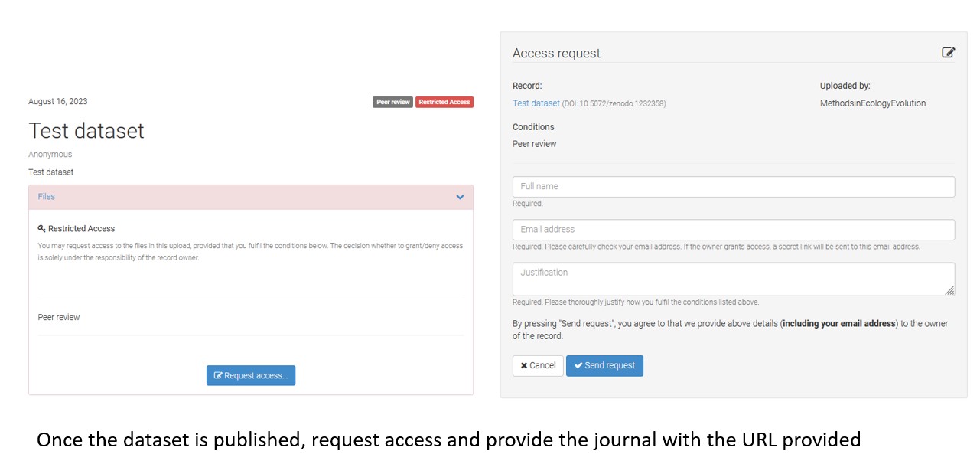
Task: Click the Anonymous author name
Action: (x=50, y=155)
